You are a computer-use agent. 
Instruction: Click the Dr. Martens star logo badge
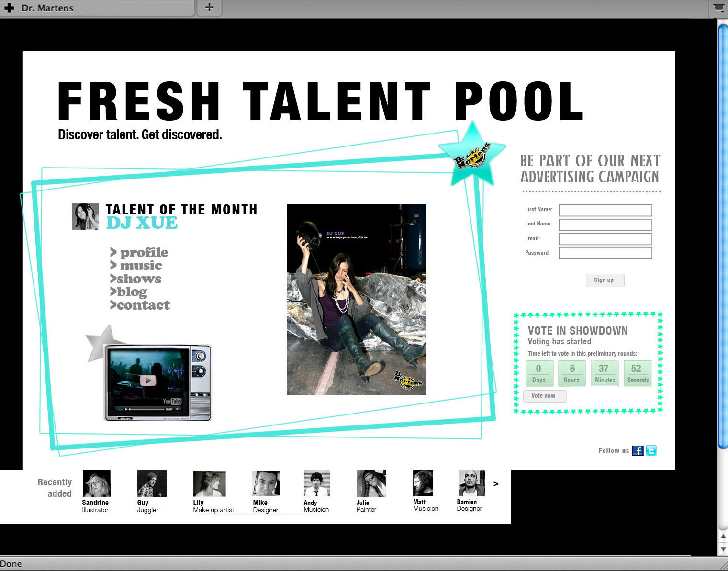pos(472,154)
